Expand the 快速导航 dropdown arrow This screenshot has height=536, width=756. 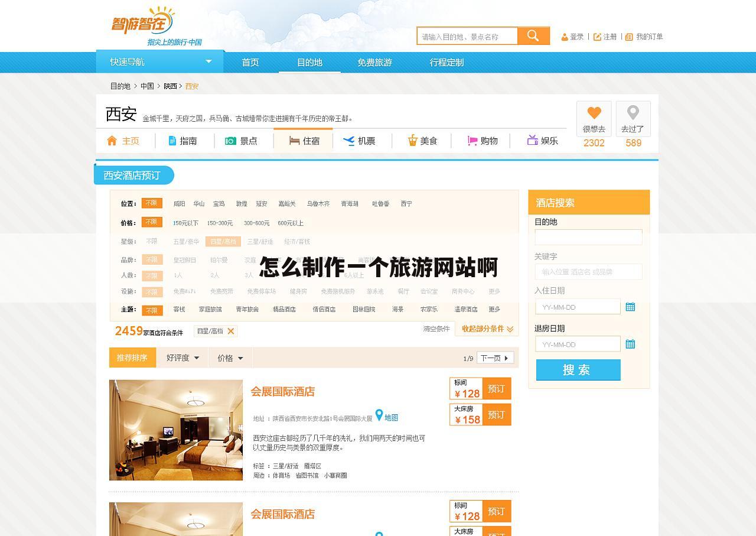coord(208,61)
